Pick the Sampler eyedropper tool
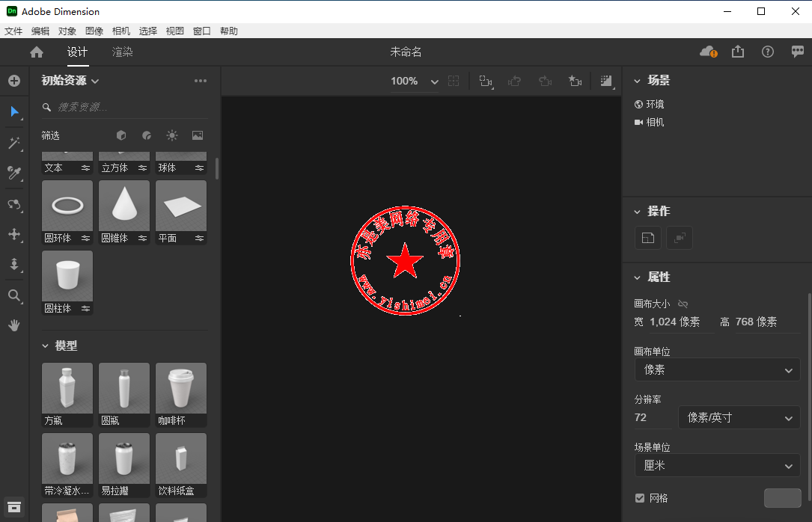 click(x=14, y=174)
